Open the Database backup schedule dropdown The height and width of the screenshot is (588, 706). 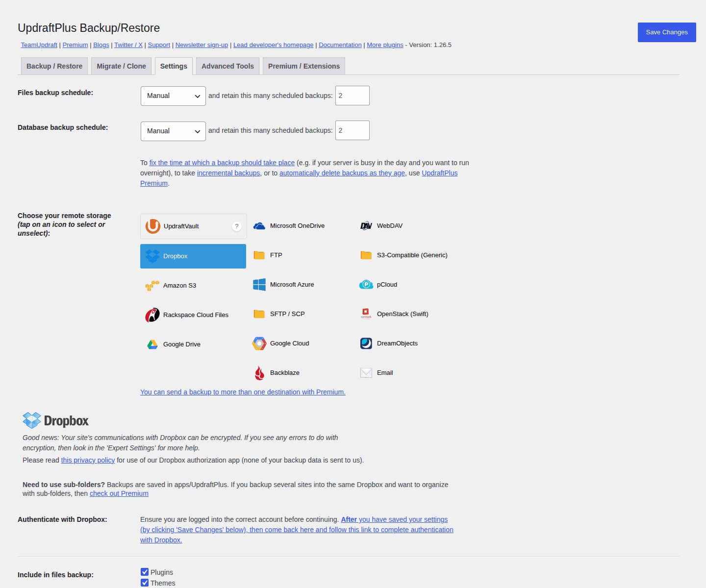pyautogui.click(x=173, y=131)
